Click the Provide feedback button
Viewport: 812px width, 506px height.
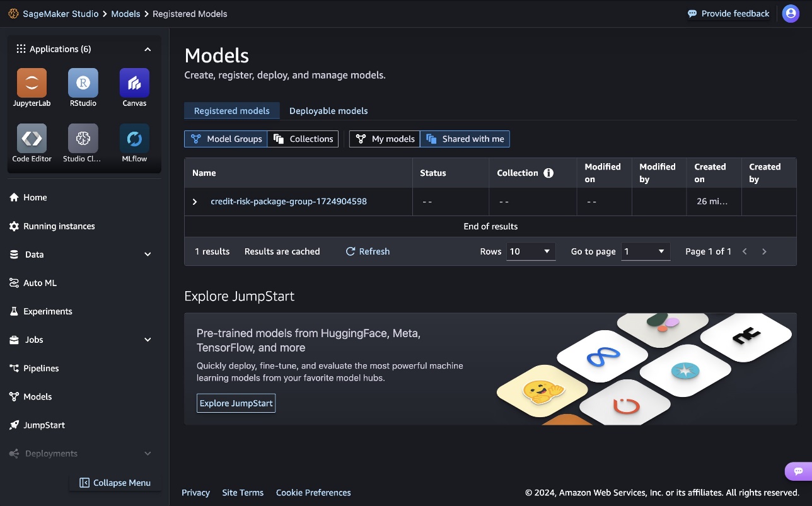tap(728, 13)
